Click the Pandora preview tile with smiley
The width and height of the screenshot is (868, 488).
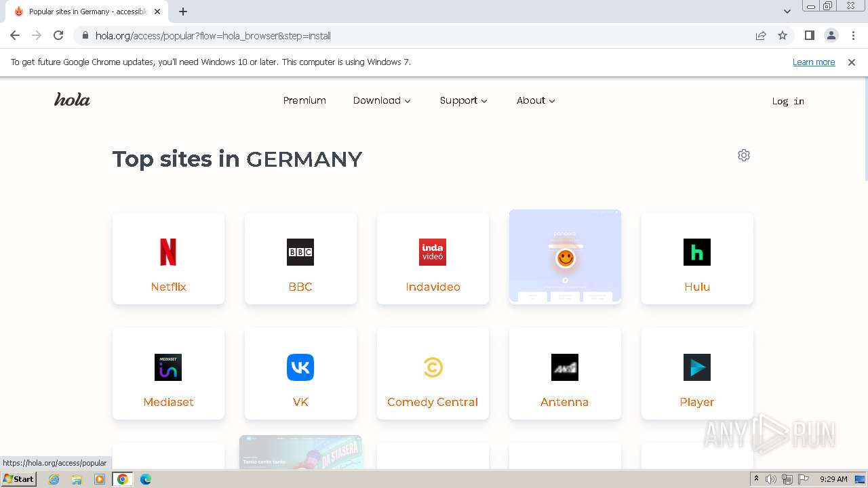pyautogui.click(x=565, y=256)
